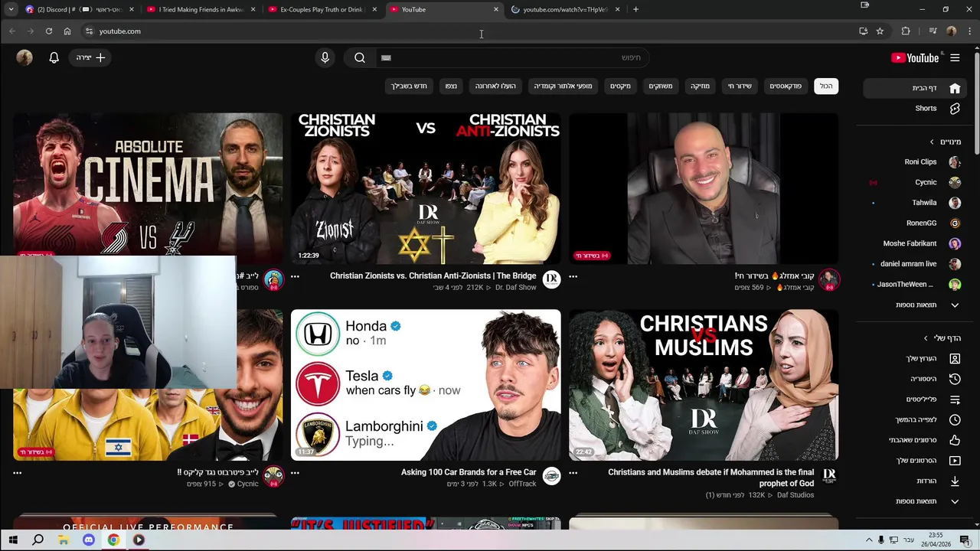Open options menu for קובי אמזלג live stream
Viewport: 980px width, 551px height.
[573, 276]
